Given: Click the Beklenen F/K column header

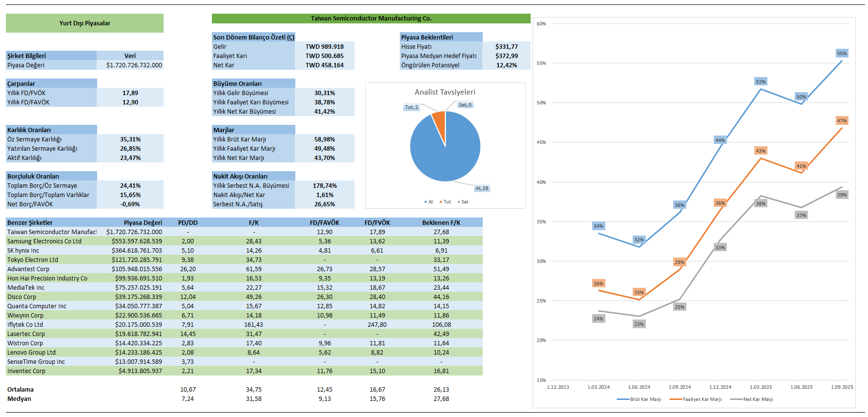Looking at the screenshot, I should point(441,223).
